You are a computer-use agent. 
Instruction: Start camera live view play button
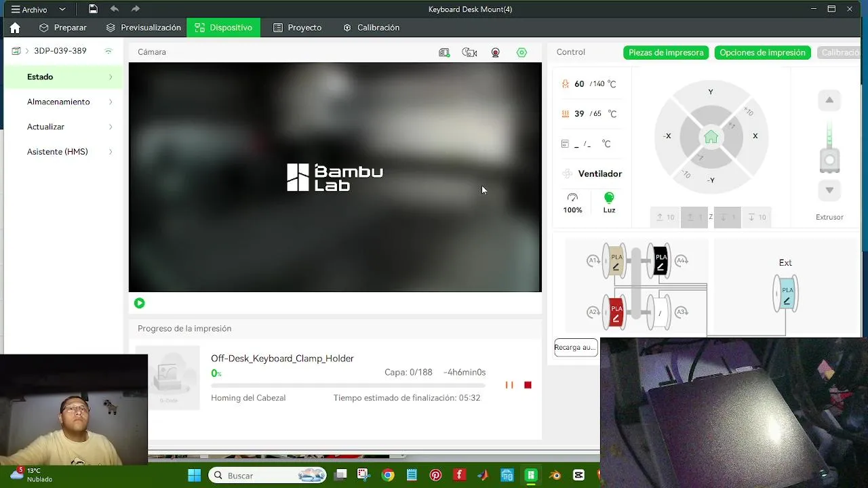click(x=140, y=303)
